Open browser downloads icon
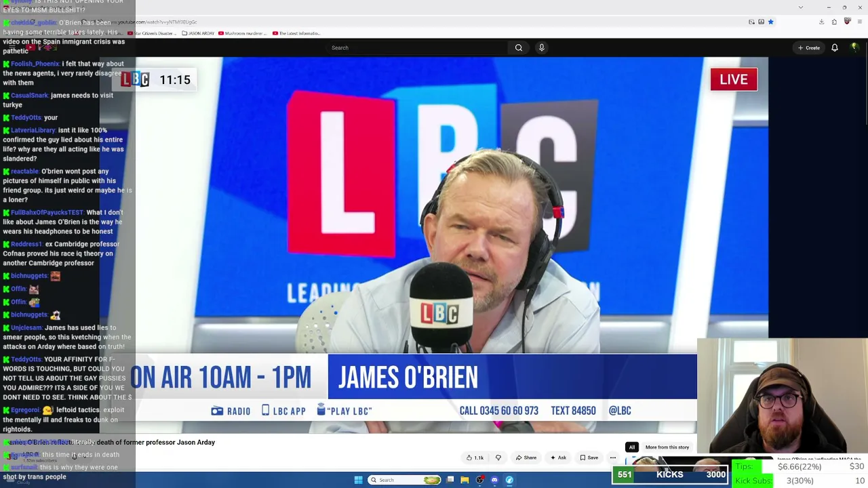Screen dimensions: 868x488 tap(821, 22)
